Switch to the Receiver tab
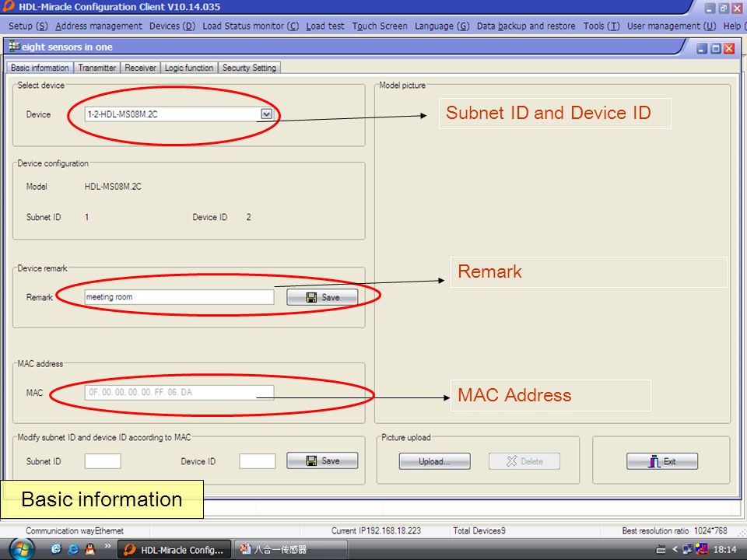Screen dimensions: 747x560 [x=140, y=68]
